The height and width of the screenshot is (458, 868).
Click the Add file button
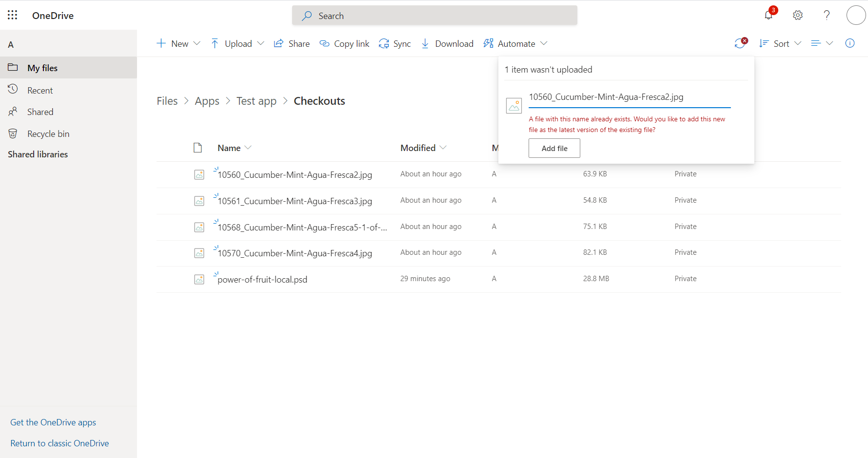[554, 148]
